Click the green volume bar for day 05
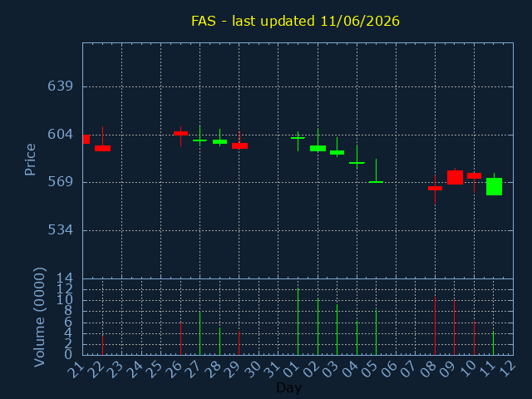This screenshot has width=532, height=399. (376, 332)
